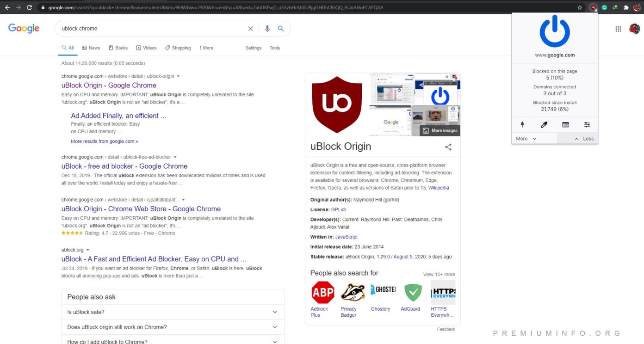Click the uBlock Origin shield logo image
Image resolution: width=644 pixels, height=344 pixels.
point(336,104)
